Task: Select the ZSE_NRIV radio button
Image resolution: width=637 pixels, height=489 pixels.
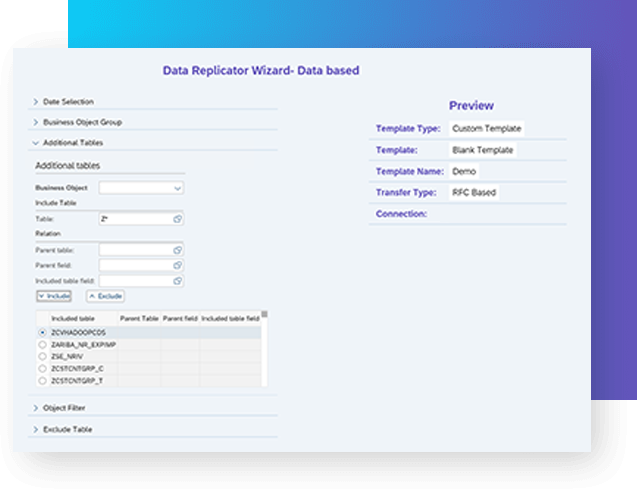Action: 42,357
